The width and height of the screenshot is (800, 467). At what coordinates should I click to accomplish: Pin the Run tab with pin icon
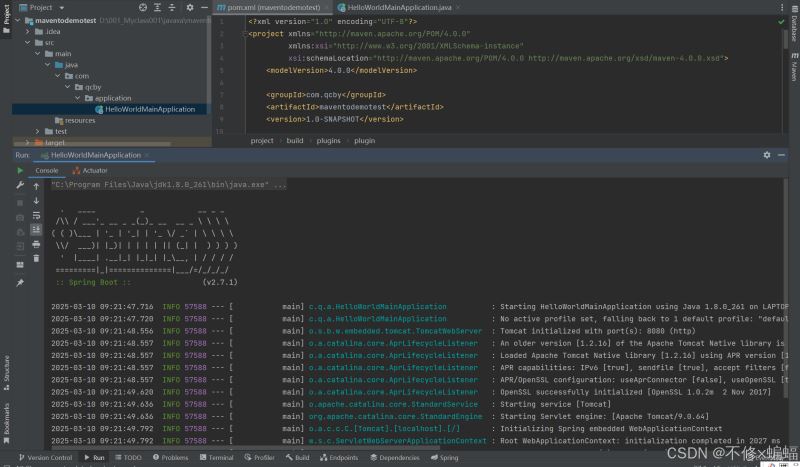pos(20,283)
